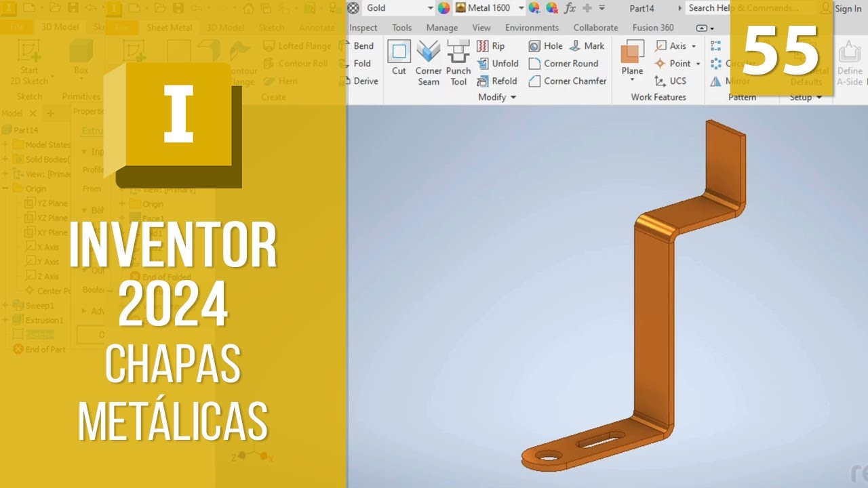Expand the Sweep1 node
The height and width of the screenshot is (488, 868).
5,306
